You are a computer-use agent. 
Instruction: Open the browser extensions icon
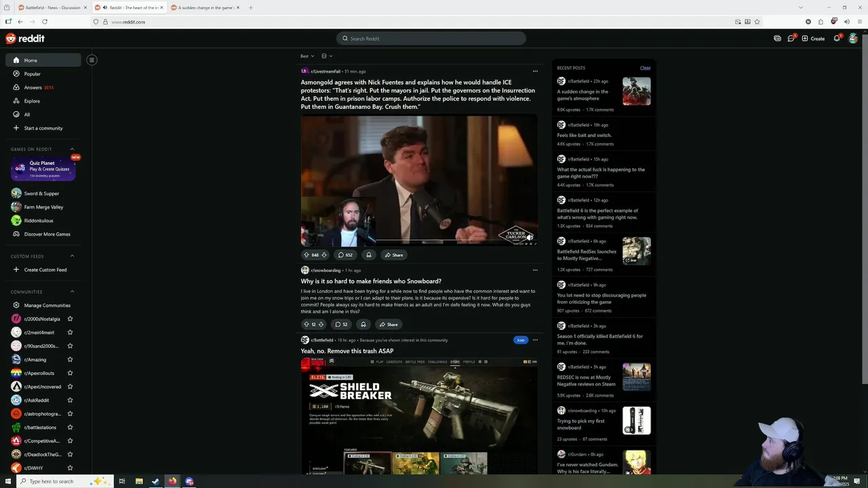pos(821,22)
